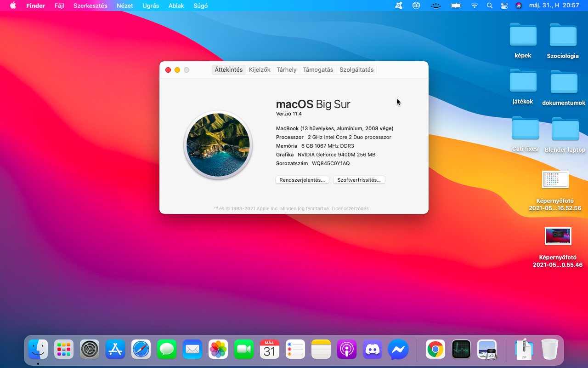Image resolution: width=588 pixels, height=368 pixels.
Task: Open Messages in the Dock
Action: point(167,350)
